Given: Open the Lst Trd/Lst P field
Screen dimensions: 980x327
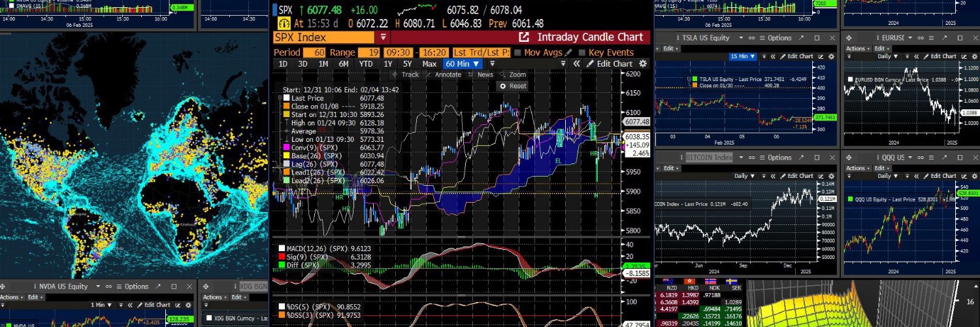Looking at the screenshot, I should [482, 52].
